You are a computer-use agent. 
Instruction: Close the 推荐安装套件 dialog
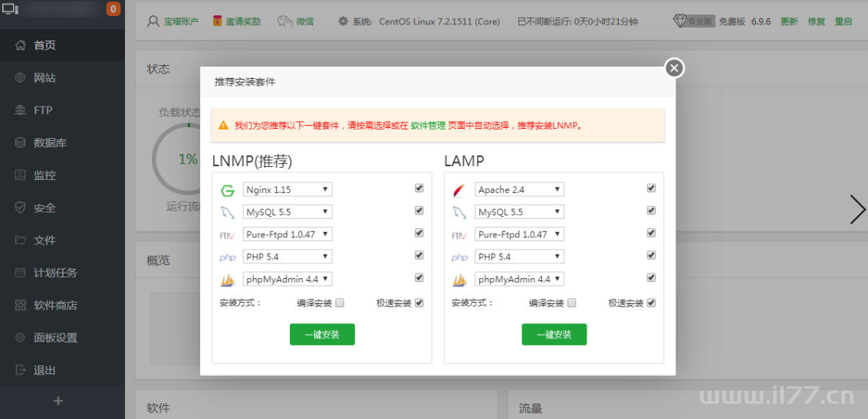point(674,68)
